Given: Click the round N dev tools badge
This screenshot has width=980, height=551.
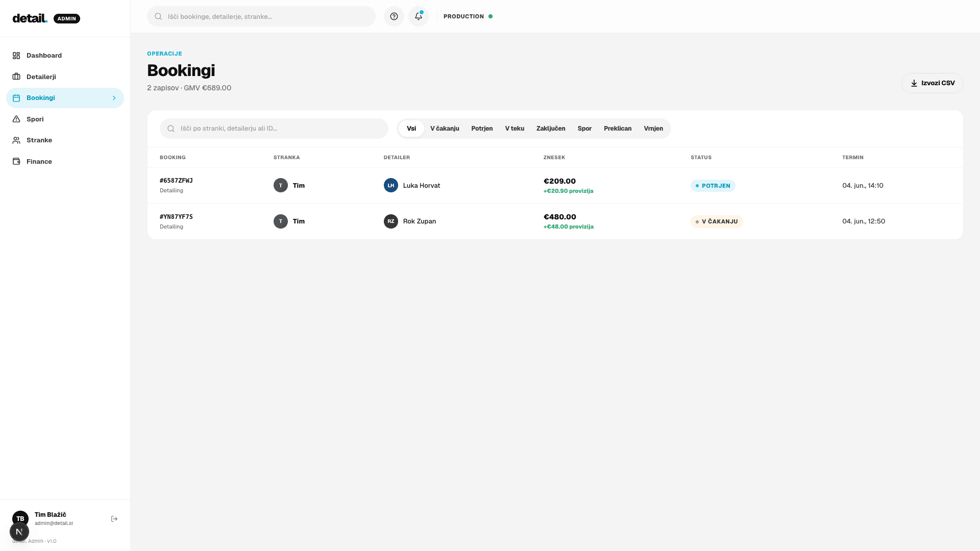Looking at the screenshot, I should 19,532.
